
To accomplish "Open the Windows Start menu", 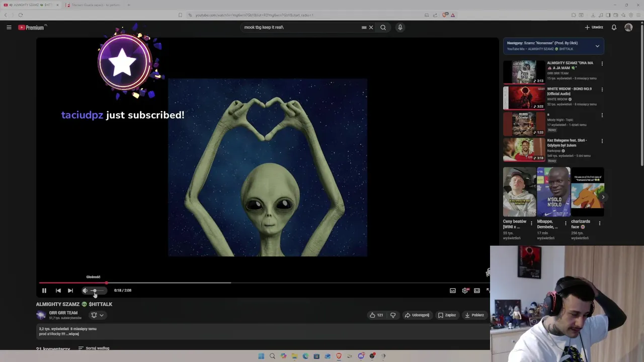I will [261, 356].
